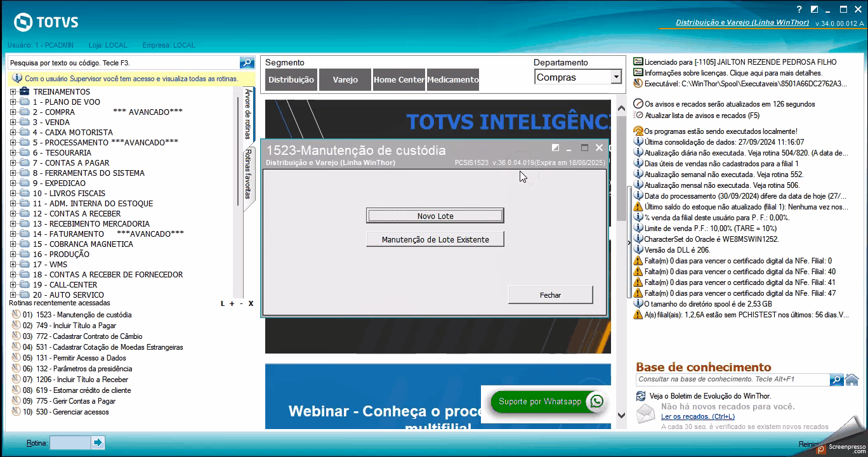Click the contrast icon in the 1523 dialog title bar

[x=556, y=148]
